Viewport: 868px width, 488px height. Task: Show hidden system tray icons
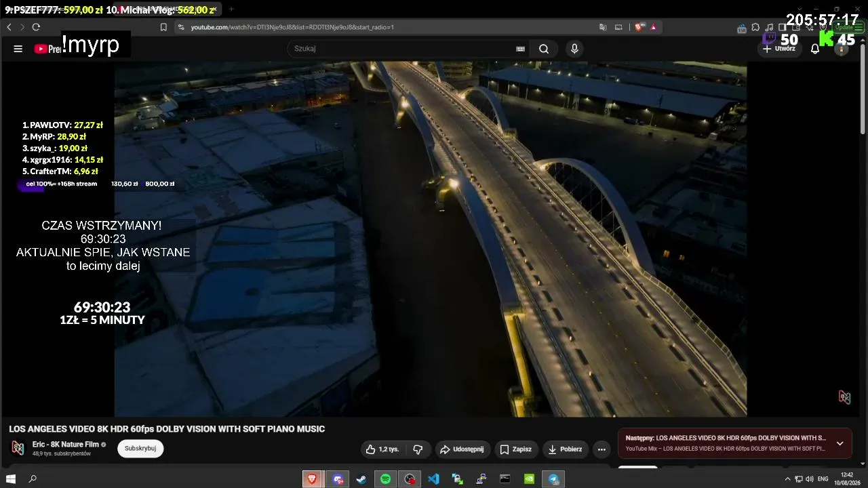[x=787, y=479]
